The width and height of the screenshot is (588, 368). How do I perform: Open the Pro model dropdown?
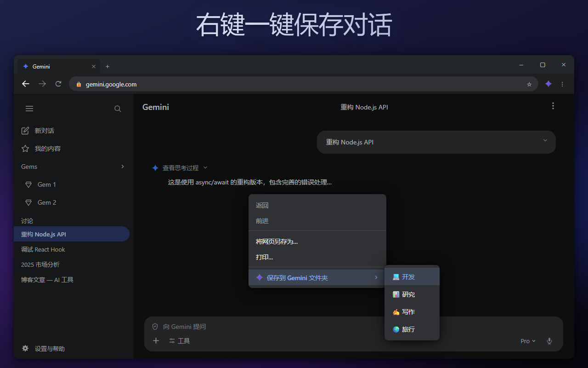pos(528,341)
